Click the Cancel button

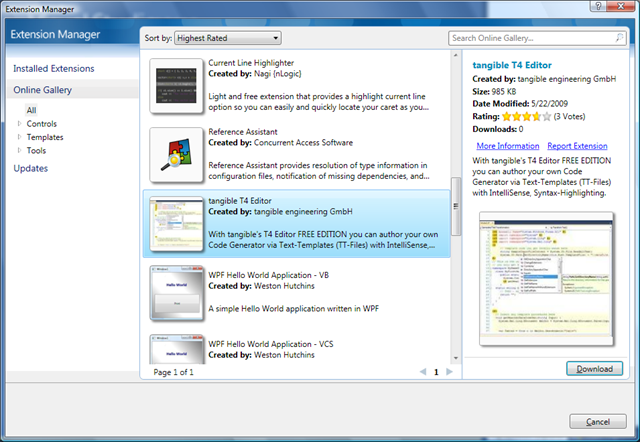click(597, 420)
